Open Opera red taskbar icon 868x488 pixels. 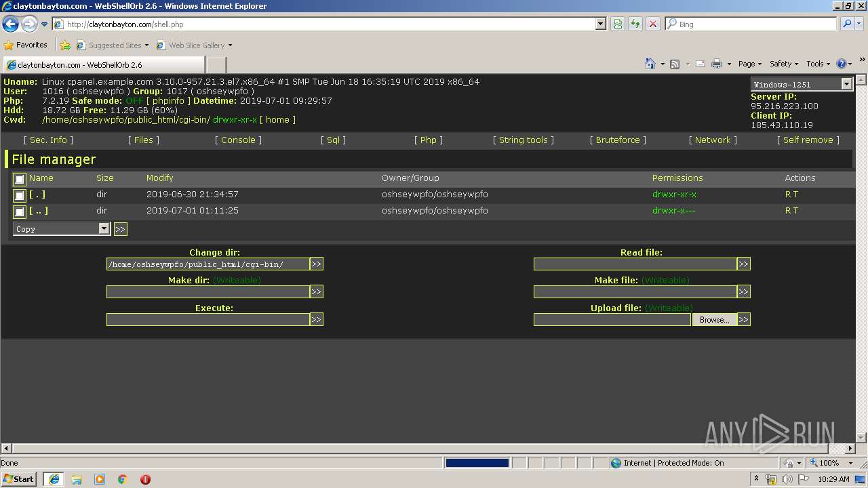tap(145, 479)
